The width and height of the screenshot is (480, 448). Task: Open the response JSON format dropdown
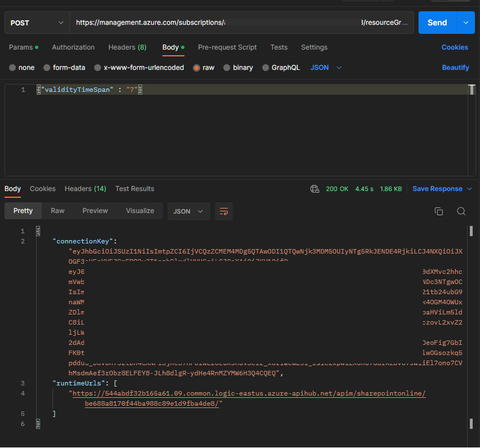(x=188, y=211)
